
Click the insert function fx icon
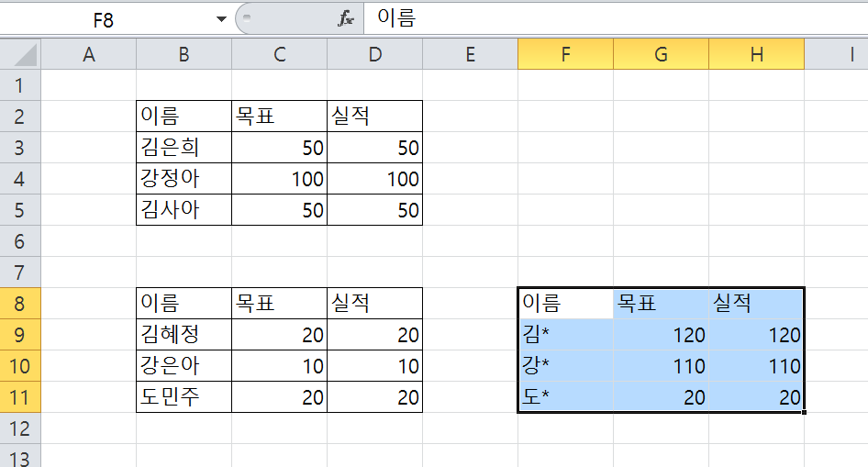pyautogui.click(x=346, y=19)
